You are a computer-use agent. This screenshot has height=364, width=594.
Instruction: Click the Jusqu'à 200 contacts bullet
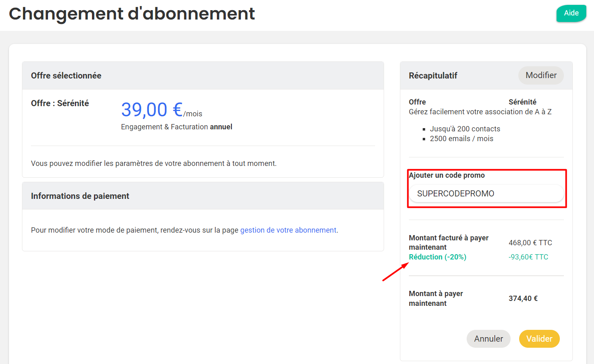tap(465, 129)
